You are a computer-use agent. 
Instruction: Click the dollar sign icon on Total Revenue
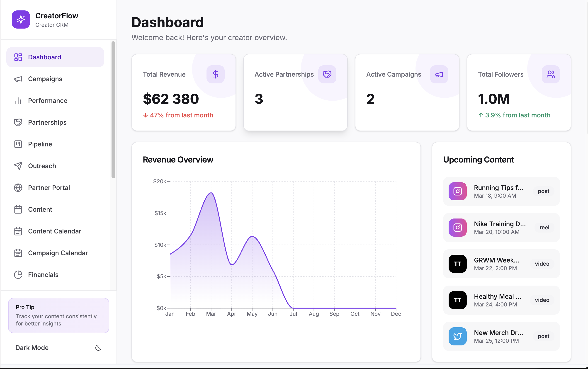215,74
